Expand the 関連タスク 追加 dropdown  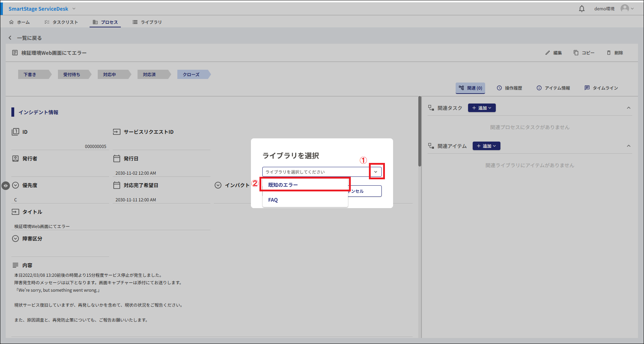tap(482, 108)
